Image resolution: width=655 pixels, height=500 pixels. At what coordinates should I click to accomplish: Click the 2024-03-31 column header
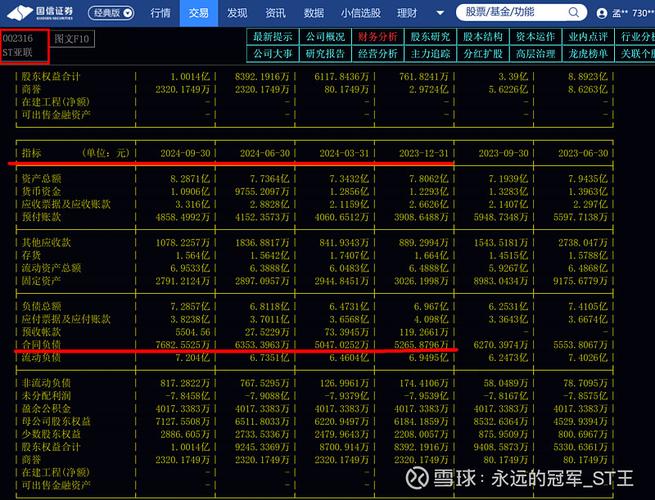(x=345, y=153)
